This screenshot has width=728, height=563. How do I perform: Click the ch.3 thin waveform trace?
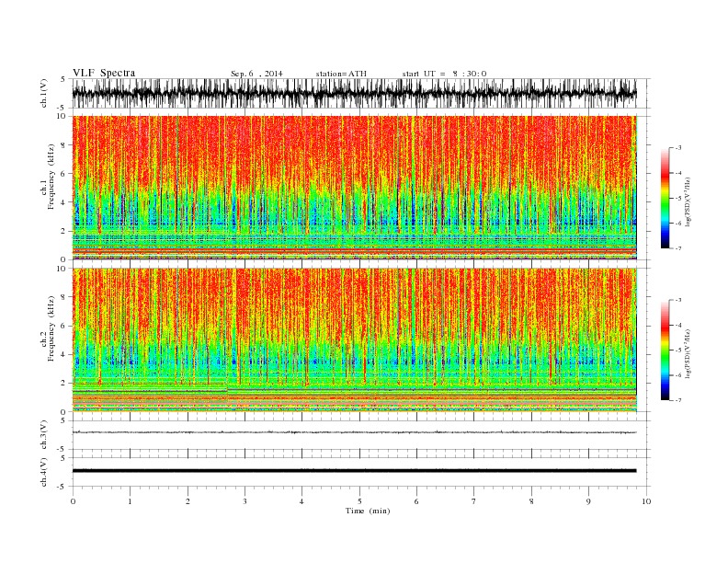(x=354, y=432)
